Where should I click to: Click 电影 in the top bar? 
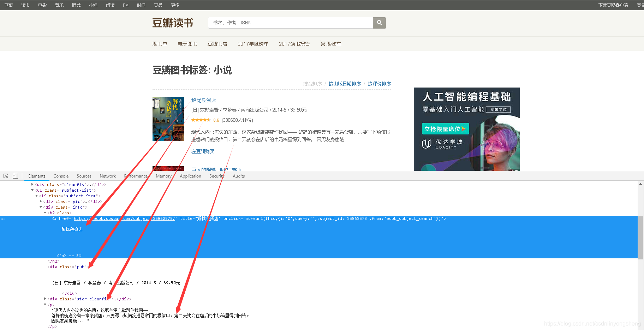[x=42, y=5]
